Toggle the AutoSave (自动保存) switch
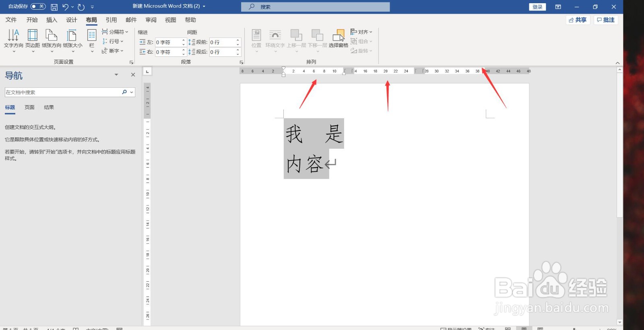 38,6
